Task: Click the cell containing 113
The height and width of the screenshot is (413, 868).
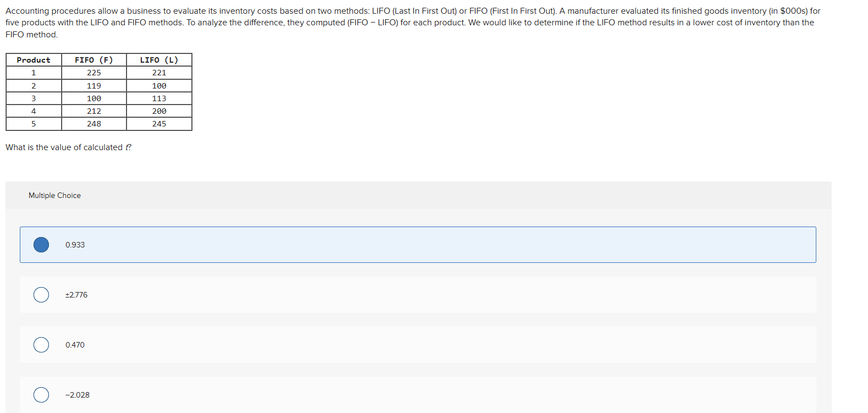Action: tap(159, 98)
